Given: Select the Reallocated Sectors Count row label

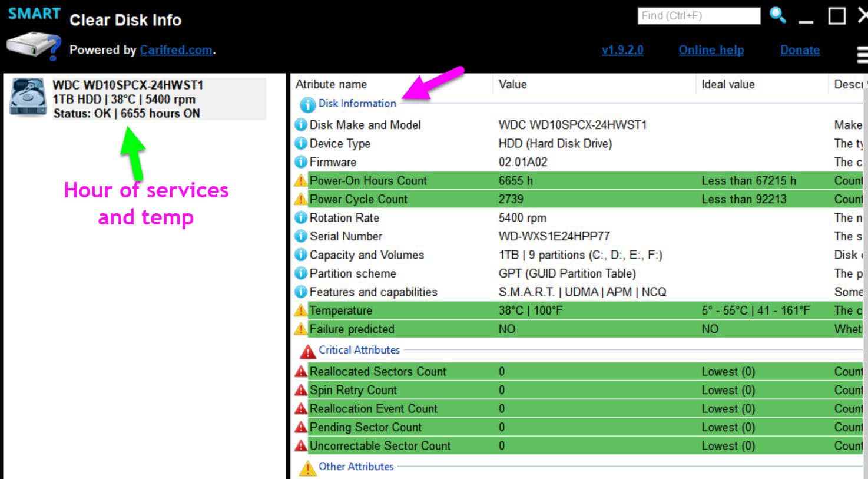Looking at the screenshot, I should [x=378, y=372].
